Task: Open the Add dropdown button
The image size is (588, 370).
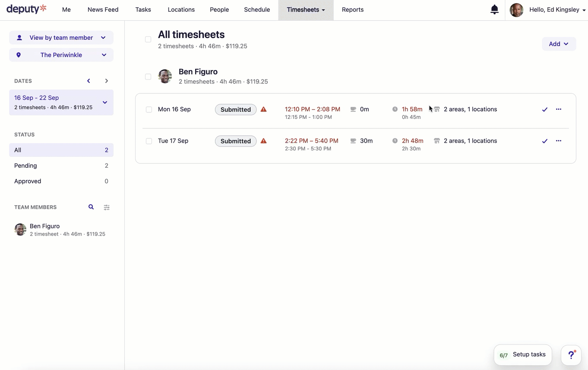Action: point(559,44)
